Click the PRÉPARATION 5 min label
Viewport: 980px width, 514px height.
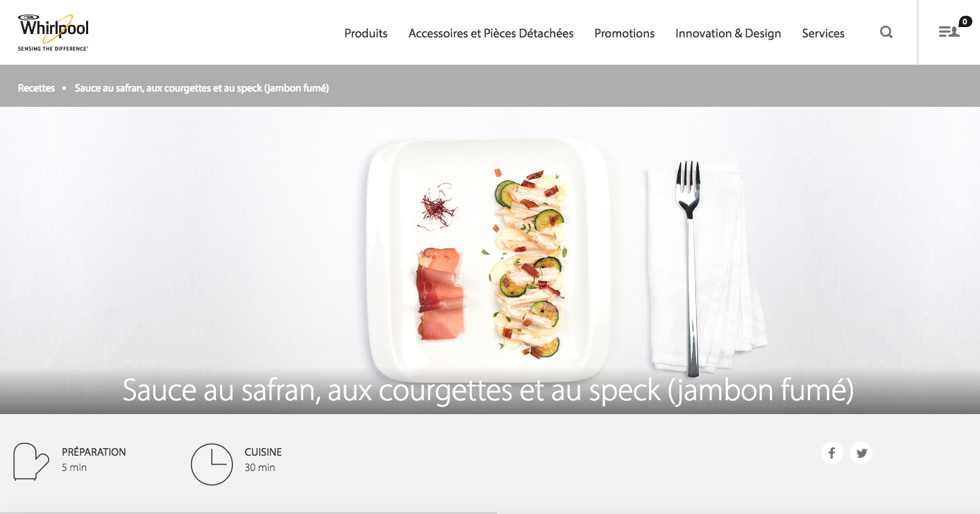point(94,459)
